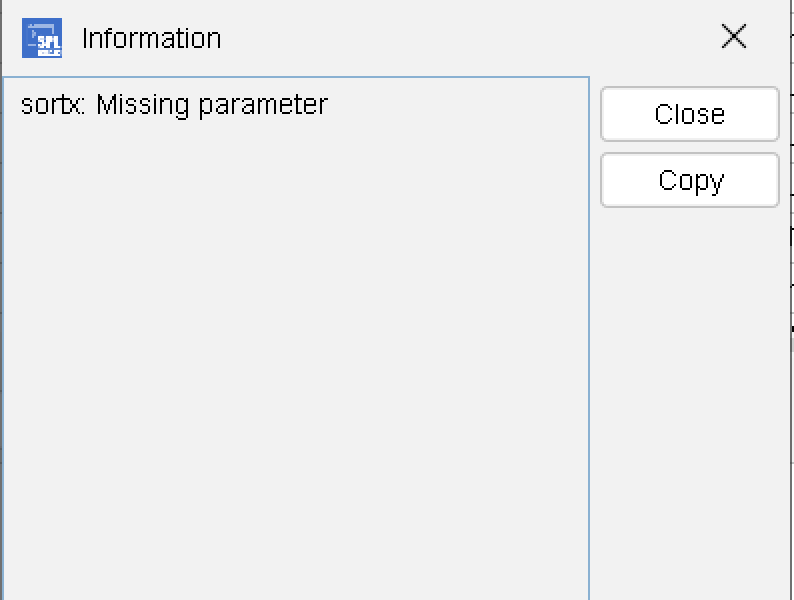Close the dialog with the X icon
This screenshot has height=600, width=794.
coord(734,37)
